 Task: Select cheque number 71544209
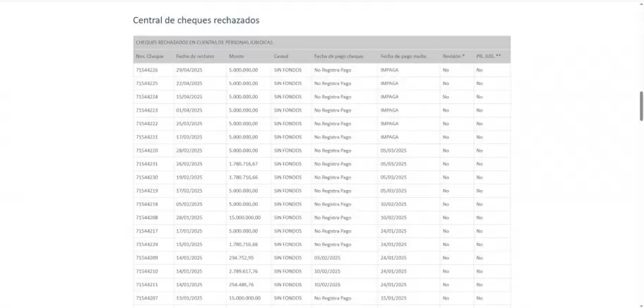point(147,258)
